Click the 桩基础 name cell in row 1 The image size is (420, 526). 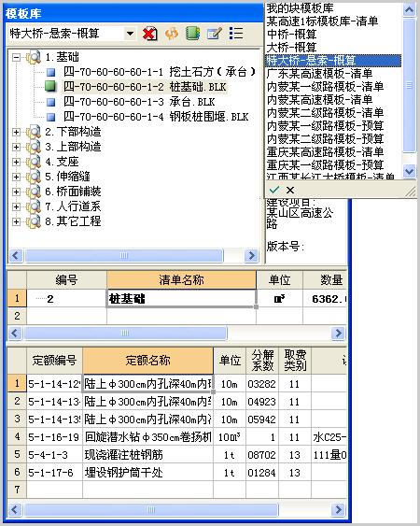click(181, 299)
